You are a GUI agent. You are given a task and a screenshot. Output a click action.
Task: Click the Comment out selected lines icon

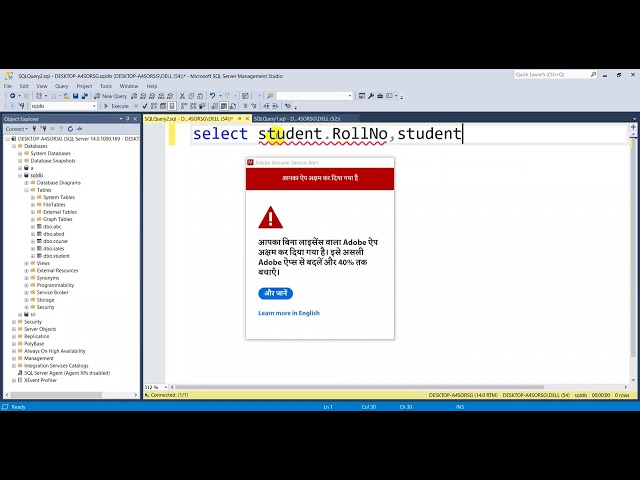tap(245, 106)
